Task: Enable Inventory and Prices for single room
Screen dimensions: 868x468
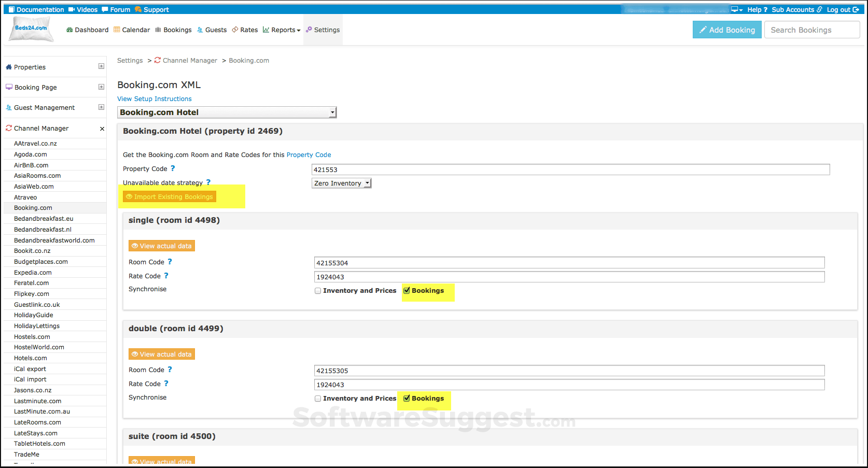Action: pyautogui.click(x=318, y=291)
